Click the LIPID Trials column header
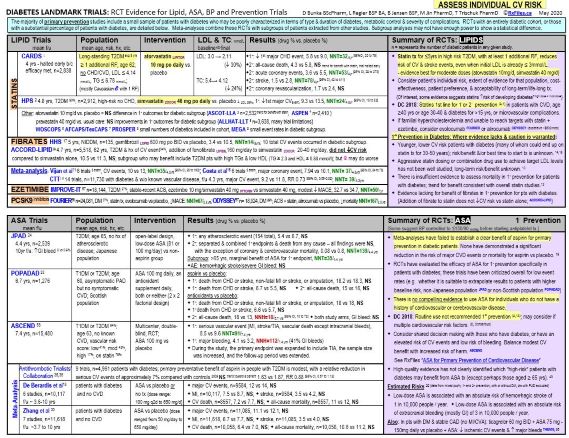 [31, 40]
